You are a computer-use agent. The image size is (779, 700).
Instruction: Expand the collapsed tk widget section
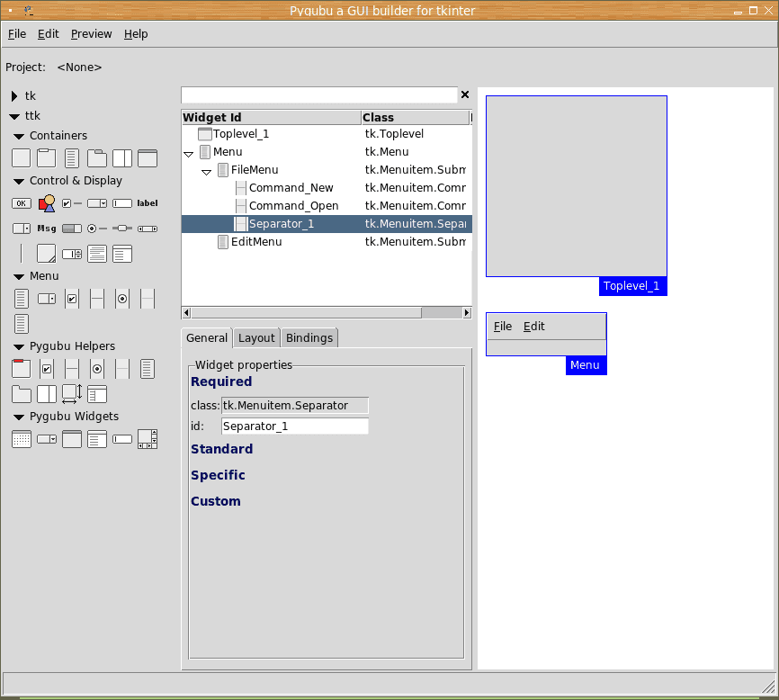(14, 96)
